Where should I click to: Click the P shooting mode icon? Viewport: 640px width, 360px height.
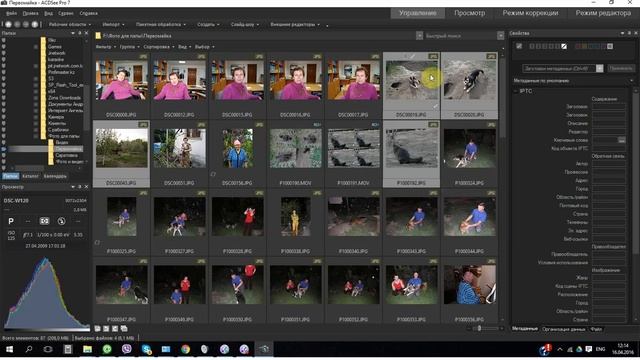11,221
